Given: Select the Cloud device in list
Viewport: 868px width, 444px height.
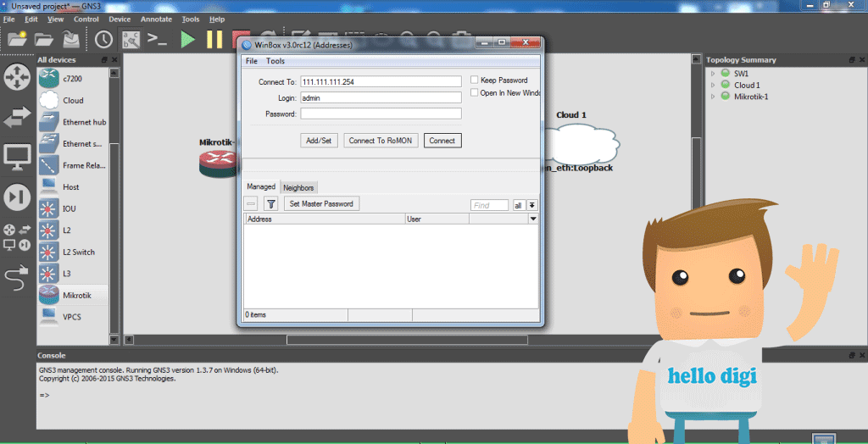Looking at the screenshot, I should pos(73,100).
